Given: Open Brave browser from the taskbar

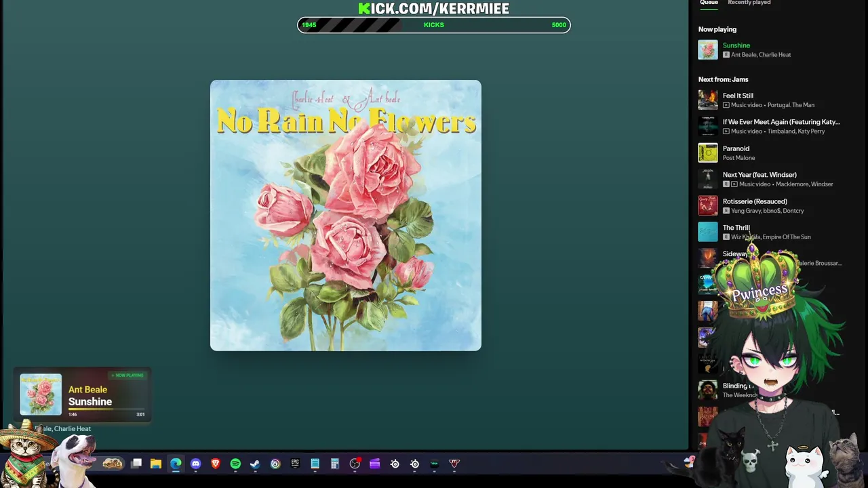Looking at the screenshot, I should [216, 464].
